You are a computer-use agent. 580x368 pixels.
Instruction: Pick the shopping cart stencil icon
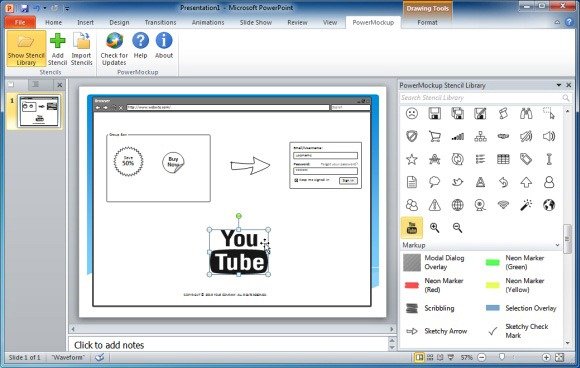[435, 136]
